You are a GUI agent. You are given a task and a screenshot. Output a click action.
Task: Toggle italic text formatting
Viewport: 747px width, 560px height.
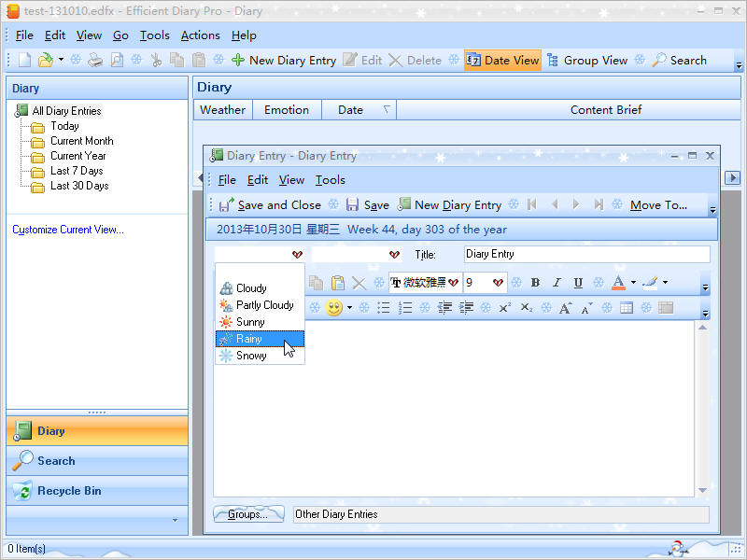(557, 283)
